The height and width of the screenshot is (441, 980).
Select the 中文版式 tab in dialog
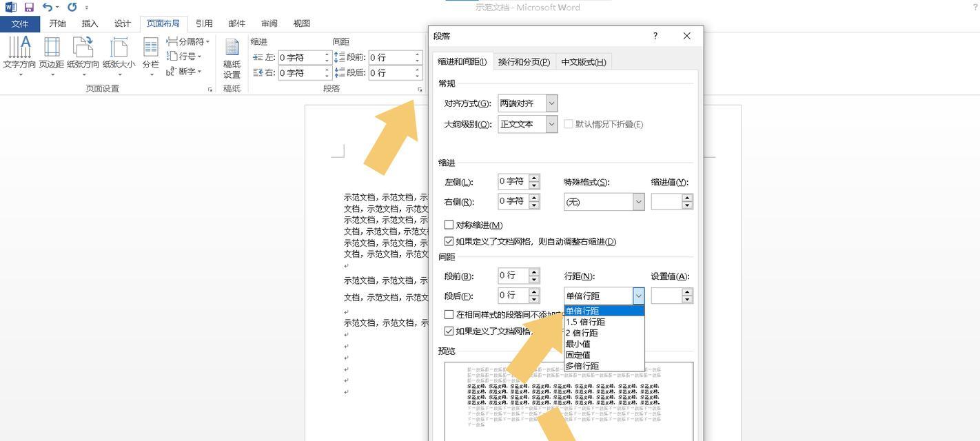tap(583, 62)
